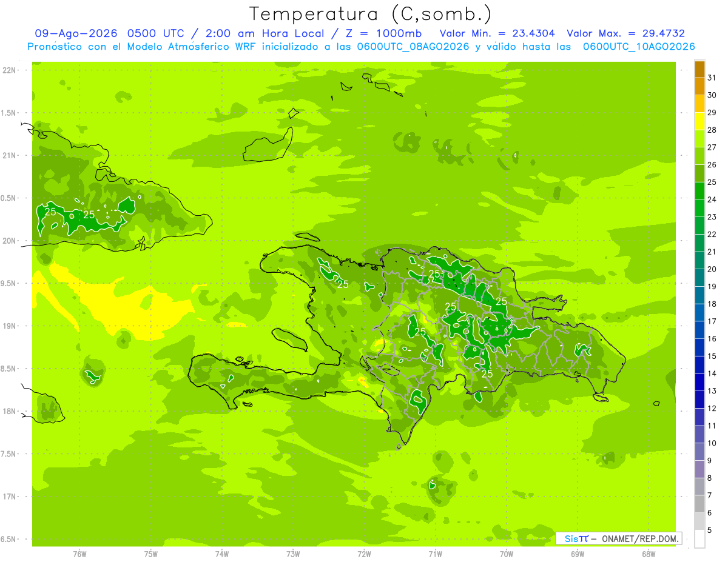
Task: Select the date text "09-Ago-2026"
Action: [75, 33]
